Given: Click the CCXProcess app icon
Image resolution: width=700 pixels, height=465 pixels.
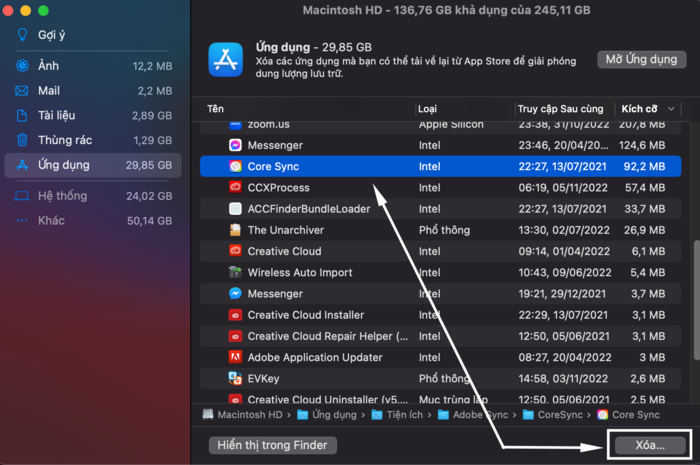Looking at the screenshot, I should click(235, 187).
